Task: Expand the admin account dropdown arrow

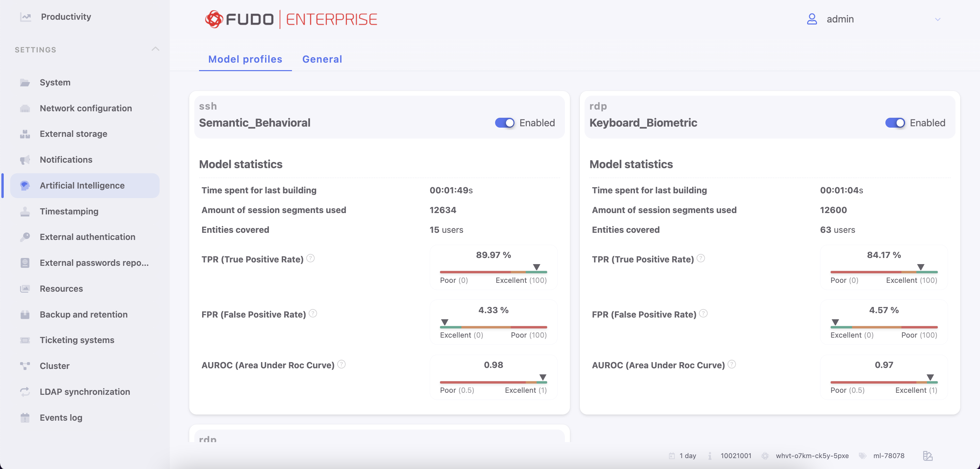Action: pyautogui.click(x=937, y=19)
